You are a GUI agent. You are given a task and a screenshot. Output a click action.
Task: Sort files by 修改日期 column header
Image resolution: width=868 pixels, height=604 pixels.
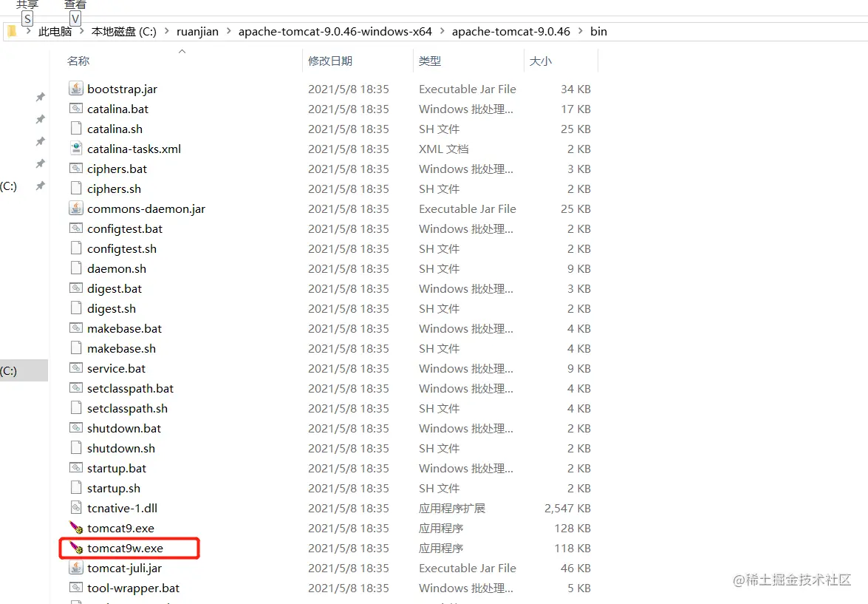point(330,61)
